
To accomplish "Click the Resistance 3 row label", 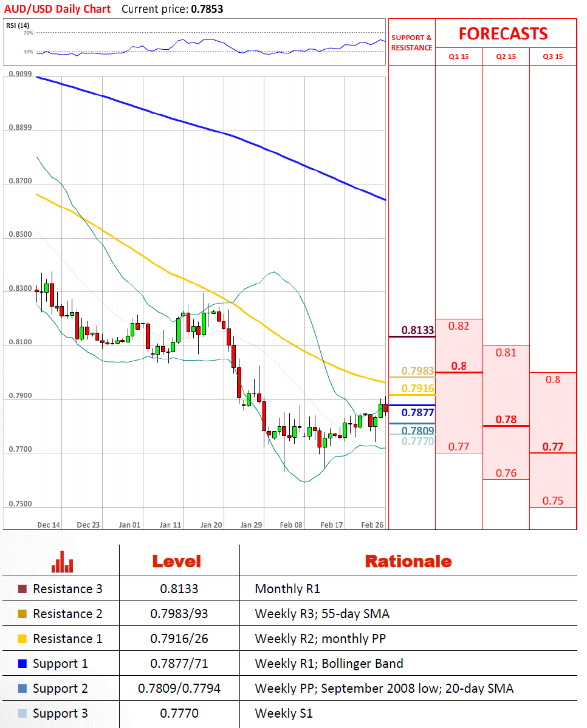I will click(x=67, y=589).
